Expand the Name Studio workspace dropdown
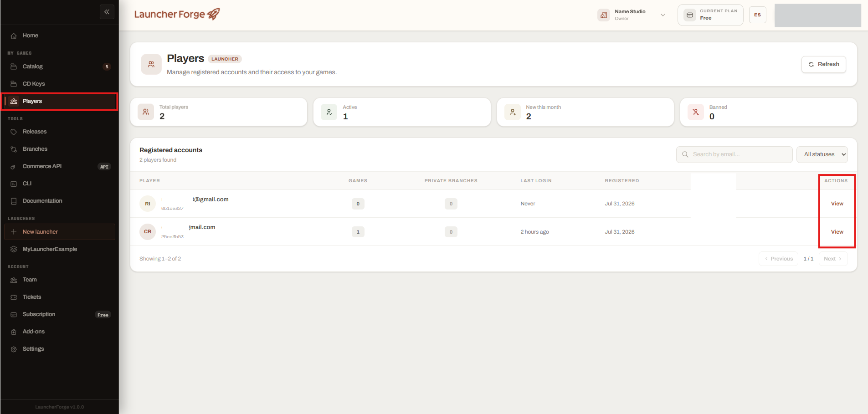Screen dimensions: 868x414 [663, 15]
